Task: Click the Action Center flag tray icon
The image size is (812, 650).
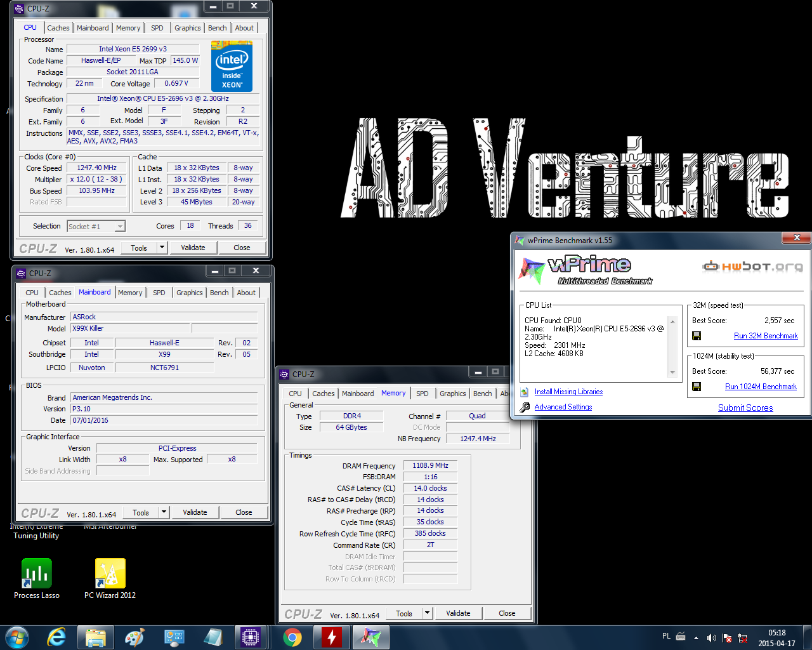Action: click(x=727, y=638)
